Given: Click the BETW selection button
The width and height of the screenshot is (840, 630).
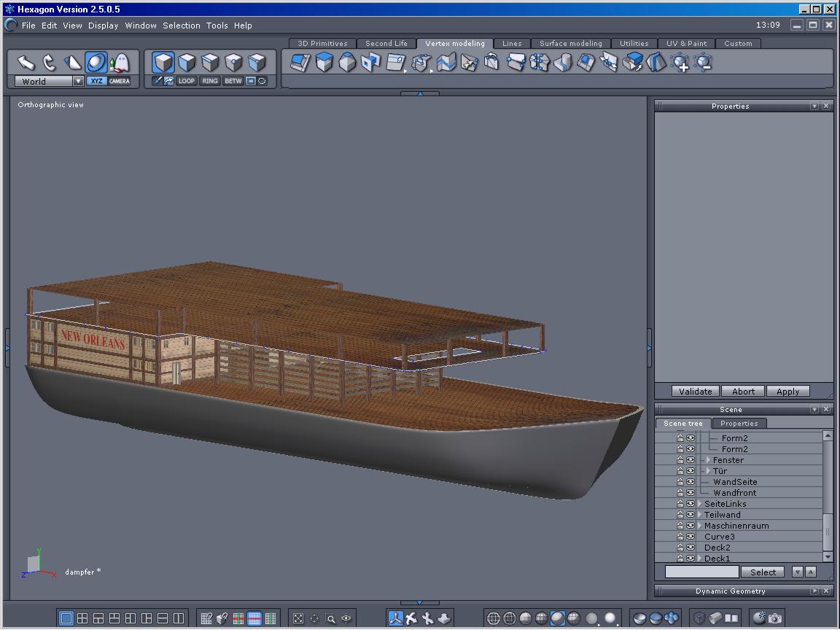Looking at the screenshot, I should pyautogui.click(x=233, y=81).
